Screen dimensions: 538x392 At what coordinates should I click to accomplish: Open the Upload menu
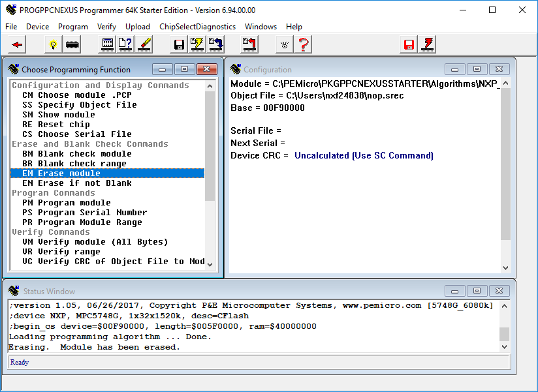pyautogui.click(x=138, y=27)
